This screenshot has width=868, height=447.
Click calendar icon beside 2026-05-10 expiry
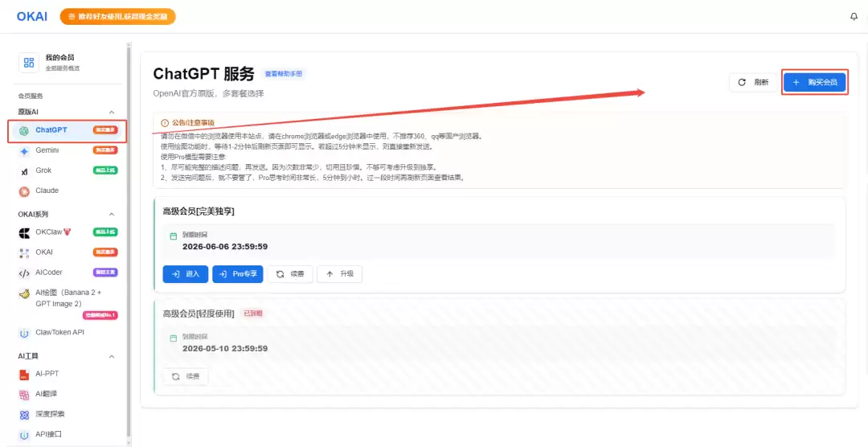pyautogui.click(x=174, y=338)
